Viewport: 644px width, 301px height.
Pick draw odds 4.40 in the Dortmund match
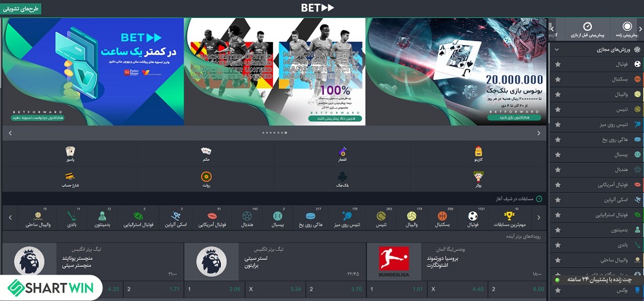pyautogui.click(x=457, y=289)
